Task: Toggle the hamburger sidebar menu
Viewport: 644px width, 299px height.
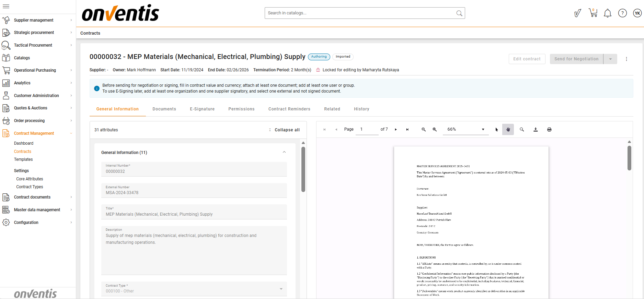Action: coord(6,6)
